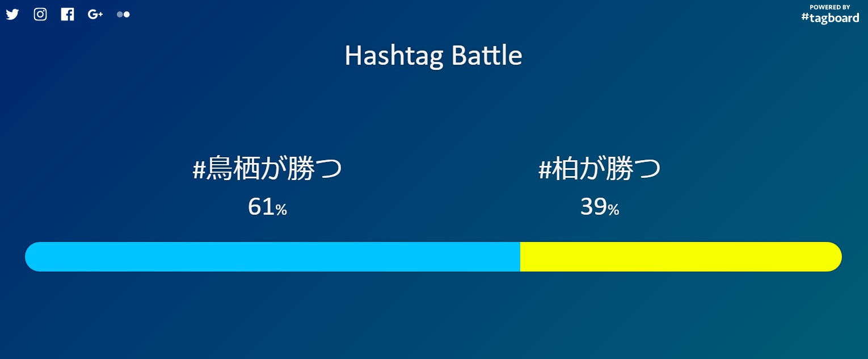This screenshot has width=868, height=359.
Task: Click the 'POWERED BY' text
Action: click(829, 7)
